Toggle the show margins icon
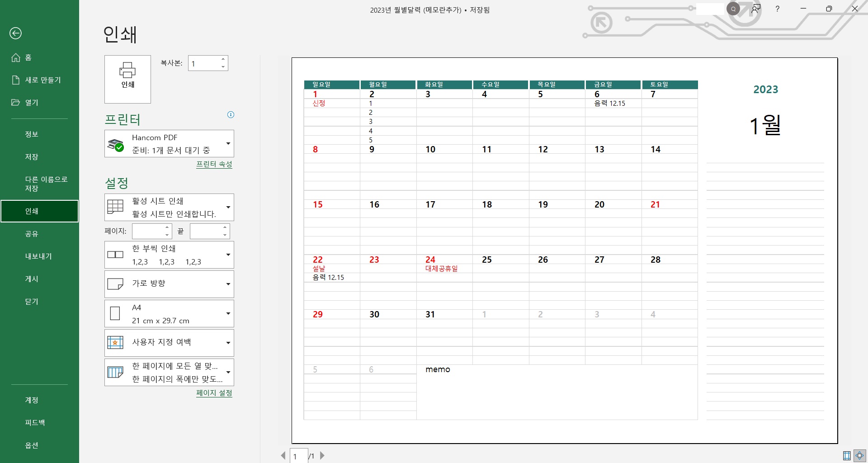Viewport: 868px width, 463px height. click(847, 456)
